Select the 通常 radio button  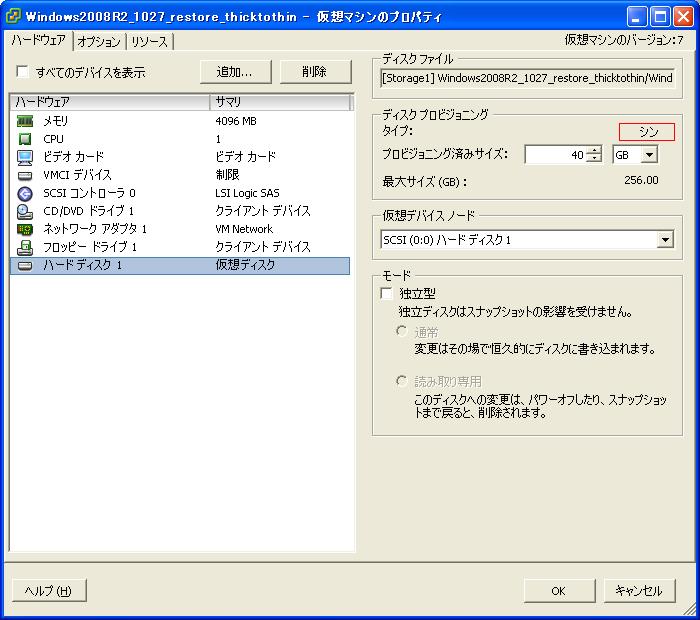tap(401, 331)
